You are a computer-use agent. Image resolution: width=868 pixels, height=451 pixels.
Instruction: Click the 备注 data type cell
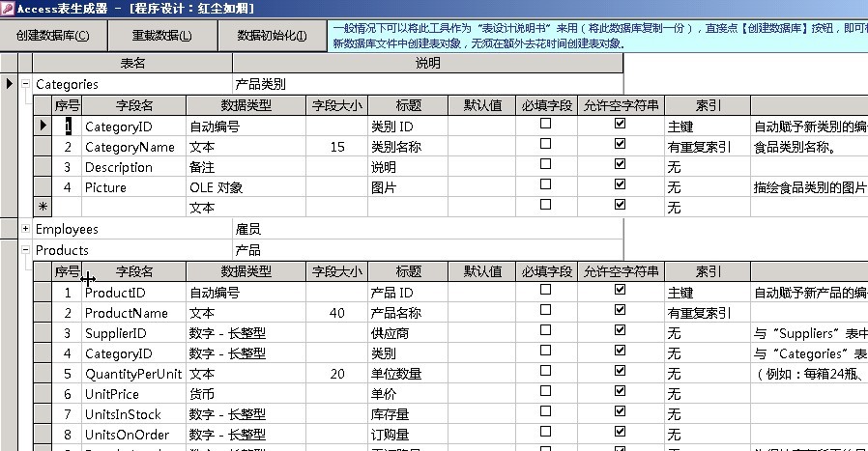[x=246, y=167]
